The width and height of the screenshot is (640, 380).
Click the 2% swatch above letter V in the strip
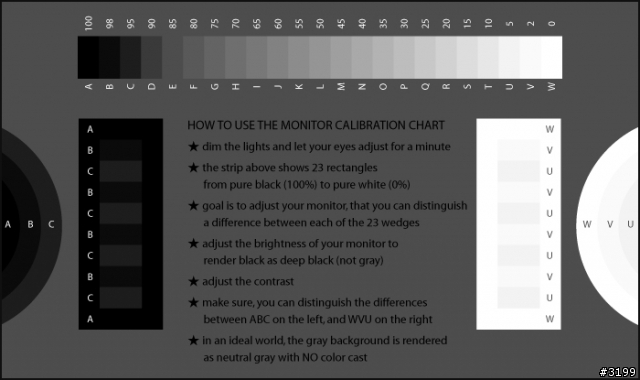pos(531,58)
